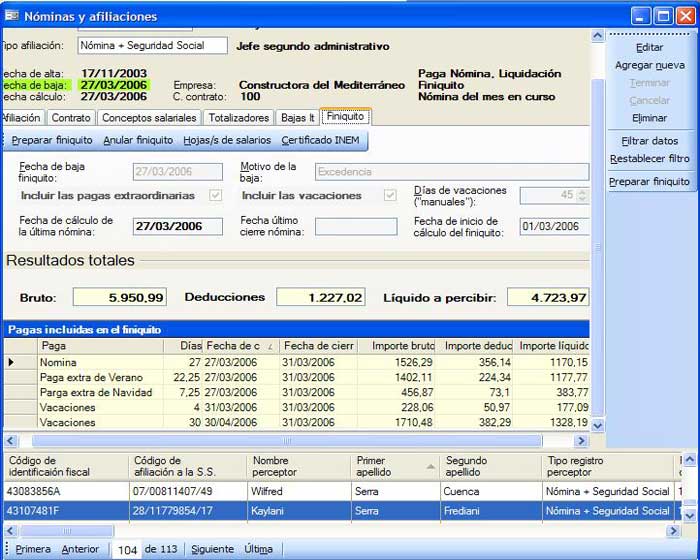Click Filtrar datos in the right panel
The width and height of the screenshot is (700, 560).
point(649,141)
